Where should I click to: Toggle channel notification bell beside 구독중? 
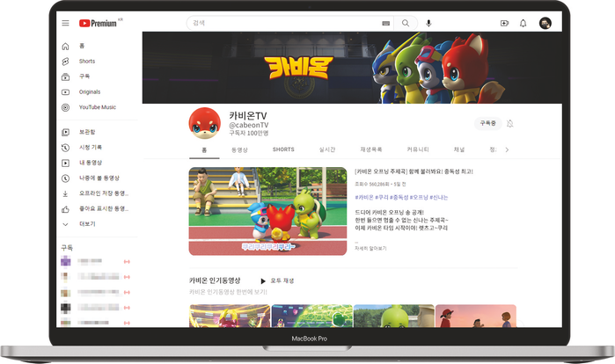[x=510, y=123]
